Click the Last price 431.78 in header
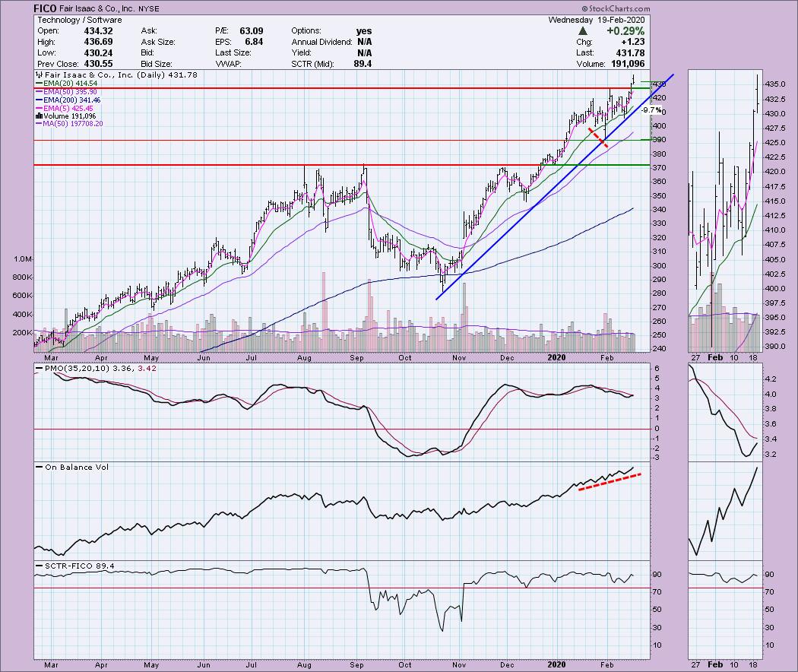The height and width of the screenshot is (672, 798). click(x=630, y=53)
